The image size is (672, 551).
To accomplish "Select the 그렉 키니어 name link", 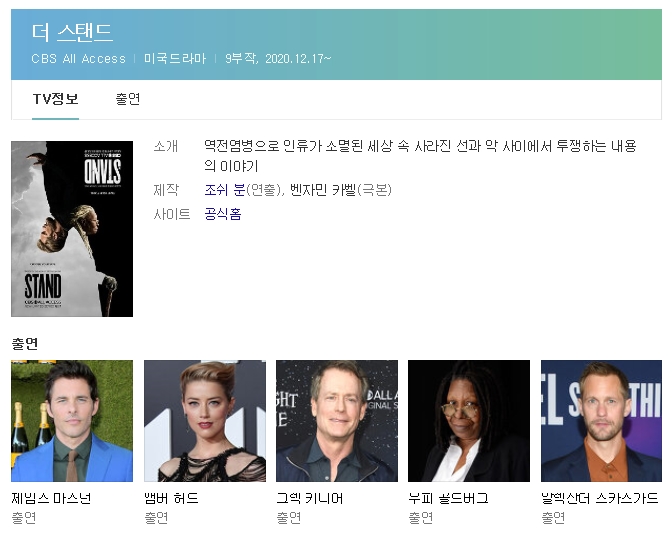I will pyautogui.click(x=309, y=498).
